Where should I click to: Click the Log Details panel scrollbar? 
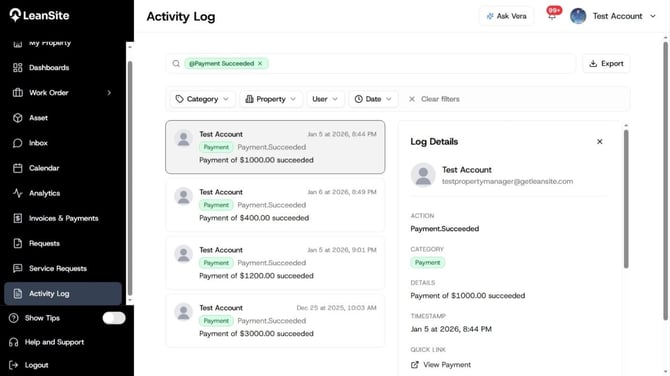click(626, 199)
